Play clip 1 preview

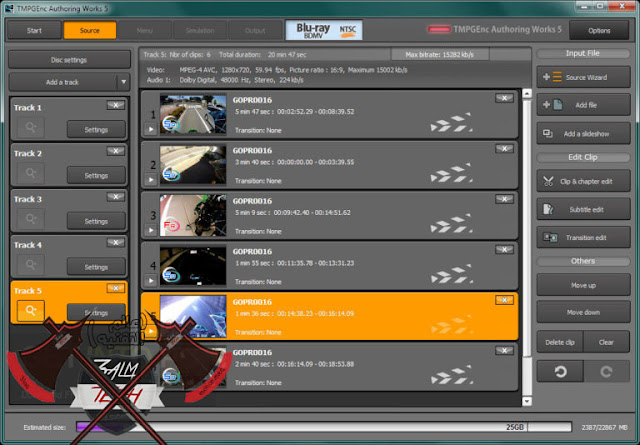151,129
